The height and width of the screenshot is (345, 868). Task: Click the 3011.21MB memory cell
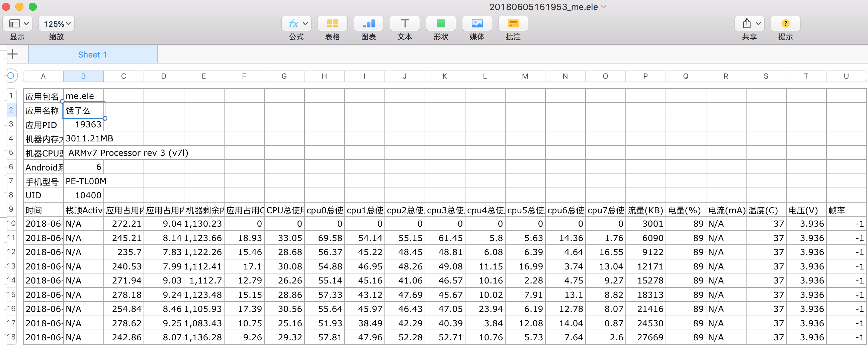tap(103, 139)
